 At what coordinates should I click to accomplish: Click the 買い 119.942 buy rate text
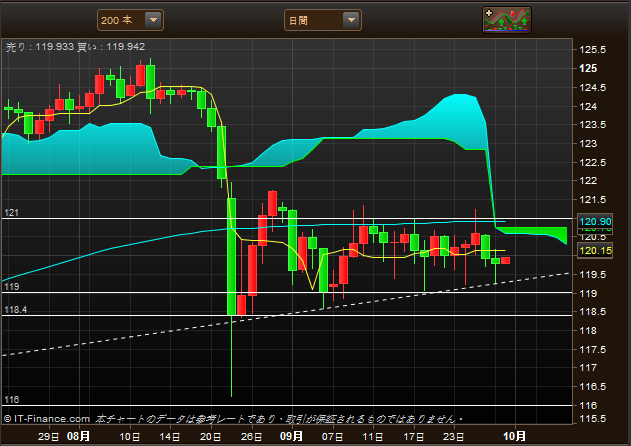111,47
